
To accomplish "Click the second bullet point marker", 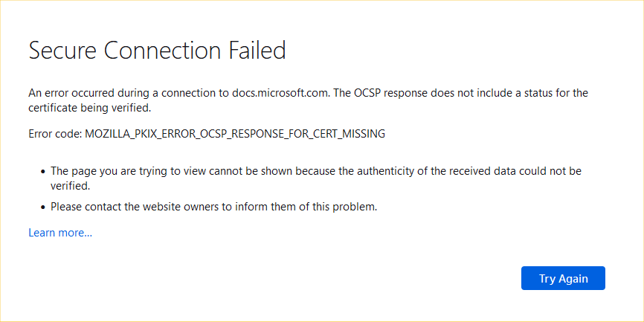I will pyautogui.click(x=42, y=207).
